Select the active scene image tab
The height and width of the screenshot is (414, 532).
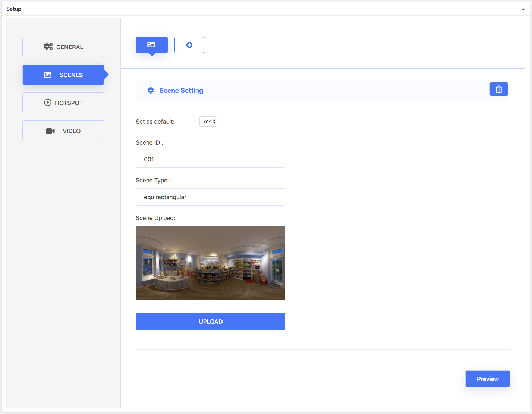[151, 45]
